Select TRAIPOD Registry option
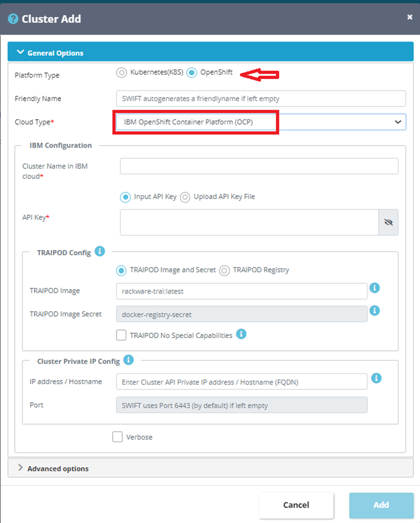Viewport: 420px width, 523px height. (x=224, y=270)
